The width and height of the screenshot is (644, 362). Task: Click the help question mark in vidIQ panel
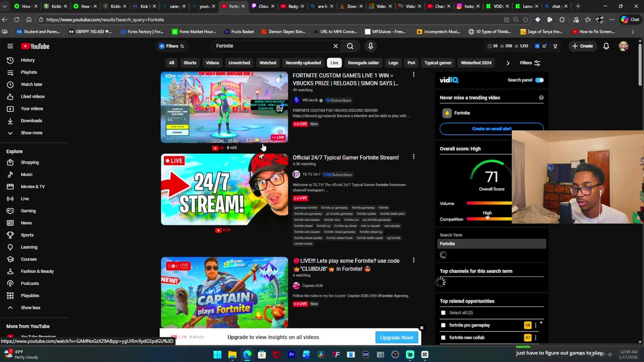coord(541,98)
